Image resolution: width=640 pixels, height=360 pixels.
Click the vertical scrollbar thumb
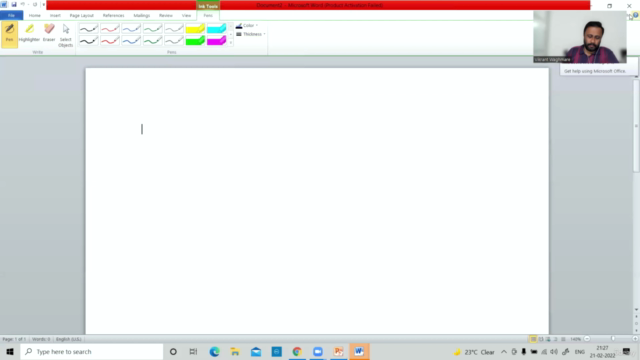(636, 126)
